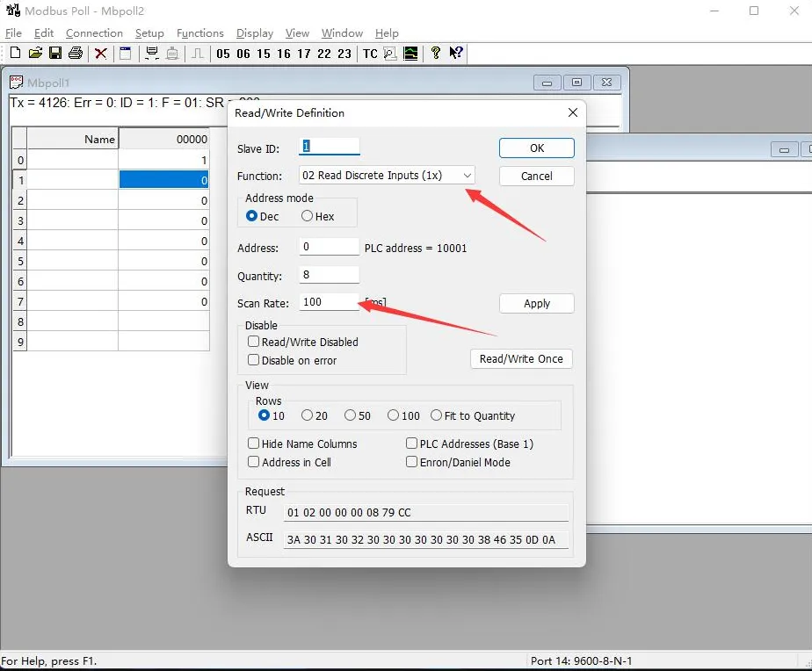This screenshot has width=812, height=671.
Task: Open the Functions menu
Action: (x=199, y=33)
